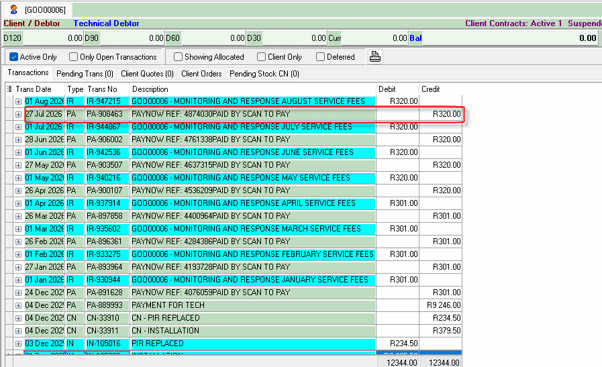Select PAYNOW REF: 4874030PAID BY SCAN TO PAY

211,114
